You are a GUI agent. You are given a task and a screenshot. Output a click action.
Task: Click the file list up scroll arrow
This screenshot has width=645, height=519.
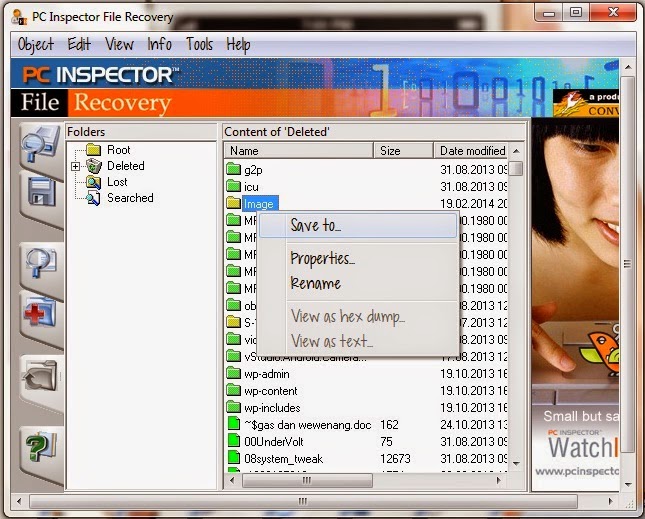pyautogui.click(x=516, y=151)
